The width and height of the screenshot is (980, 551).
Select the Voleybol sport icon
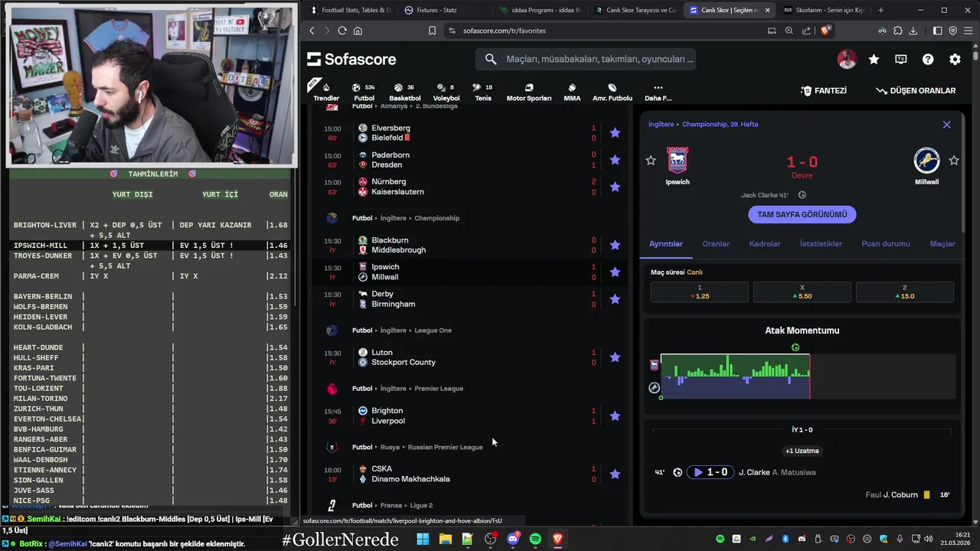point(446,92)
